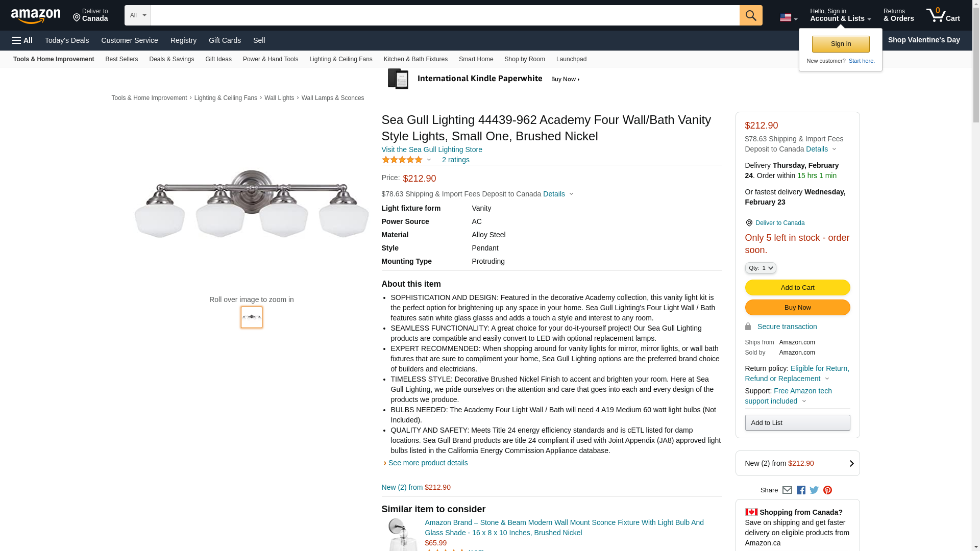Expand Add to List dropdown

[797, 422]
